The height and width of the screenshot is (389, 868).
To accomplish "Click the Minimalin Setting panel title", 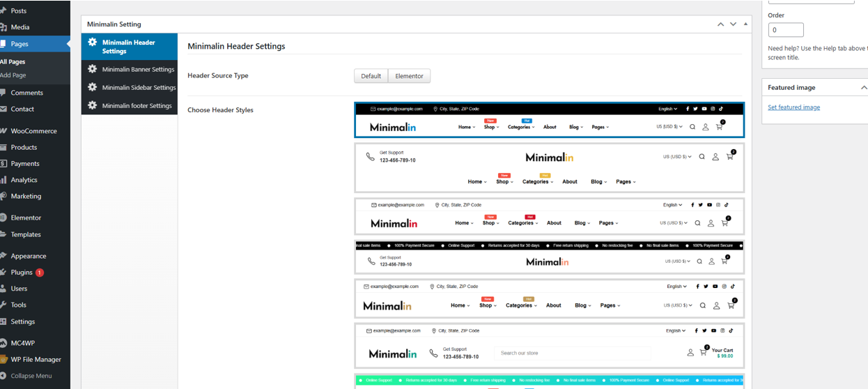I will click(x=114, y=24).
